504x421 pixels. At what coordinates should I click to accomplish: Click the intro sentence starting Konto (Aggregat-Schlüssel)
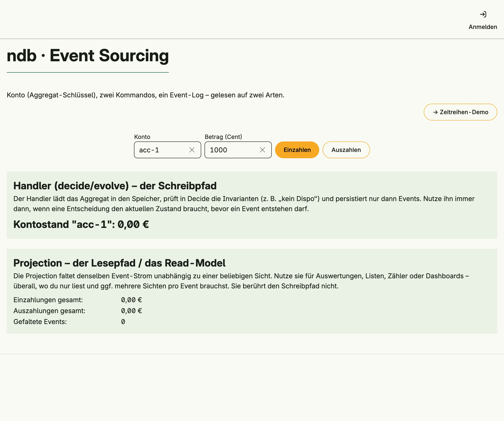[146, 95]
